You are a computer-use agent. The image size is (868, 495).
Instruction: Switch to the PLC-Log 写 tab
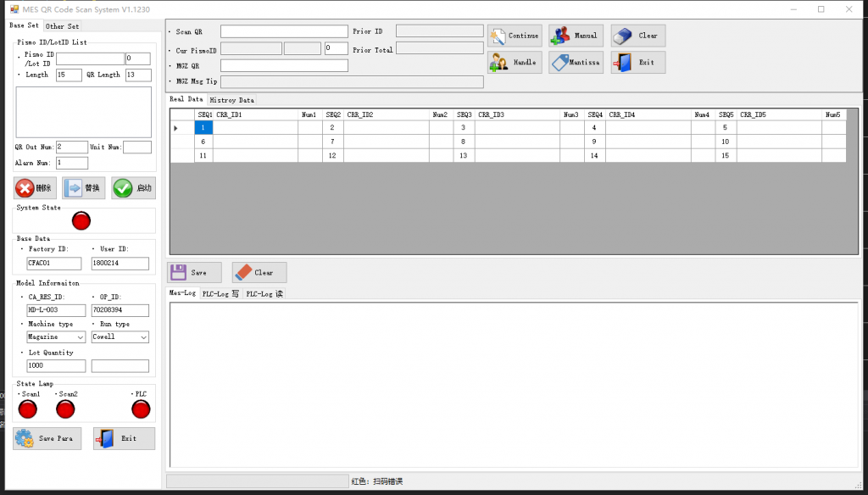point(220,294)
